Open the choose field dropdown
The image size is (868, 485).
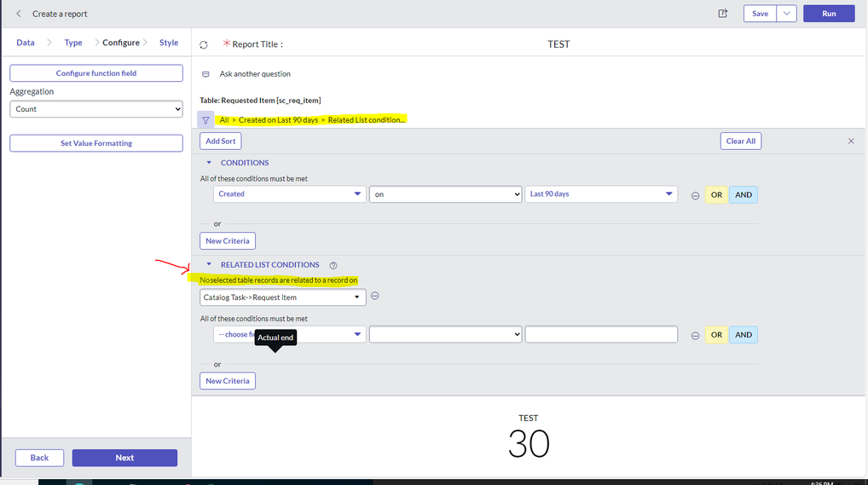pyautogui.click(x=290, y=334)
